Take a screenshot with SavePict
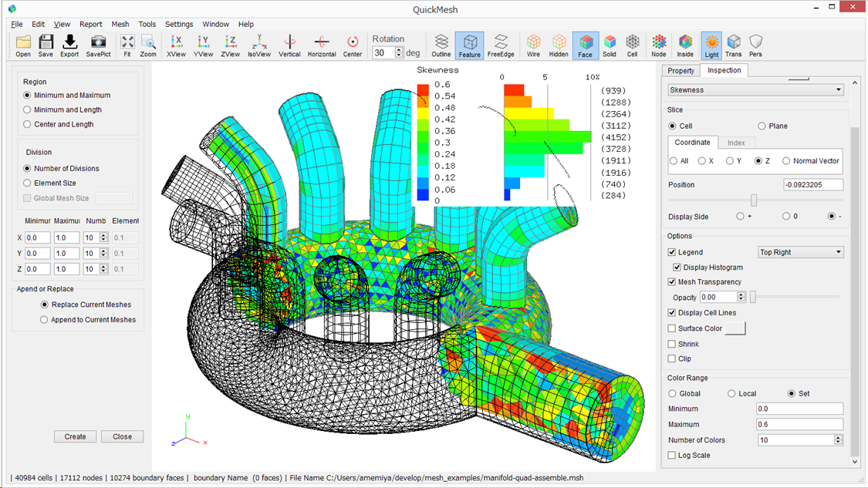Screen dimensions: 868x488 pos(98,45)
